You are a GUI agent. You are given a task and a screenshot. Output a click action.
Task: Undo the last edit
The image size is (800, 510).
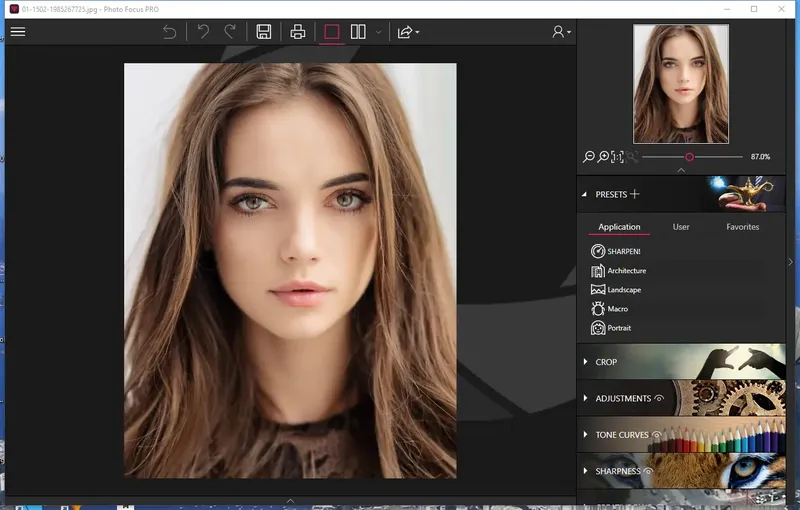point(203,32)
